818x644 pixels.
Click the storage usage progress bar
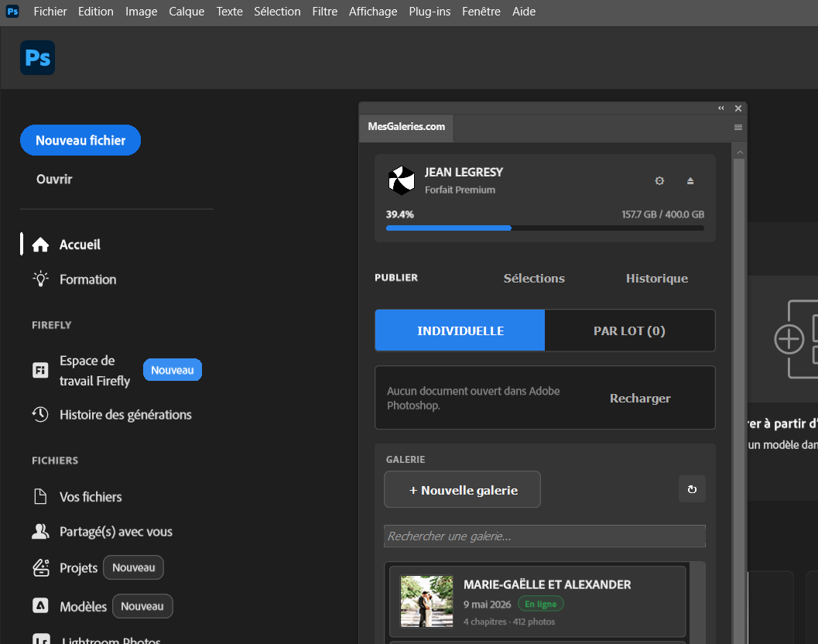[x=545, y=228]
